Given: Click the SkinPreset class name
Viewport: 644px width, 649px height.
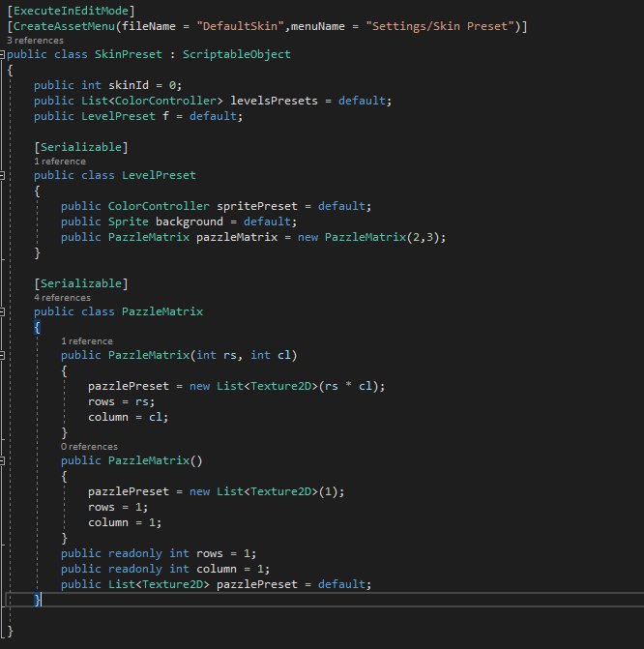Looking at the screenshot, I should 129,54.
